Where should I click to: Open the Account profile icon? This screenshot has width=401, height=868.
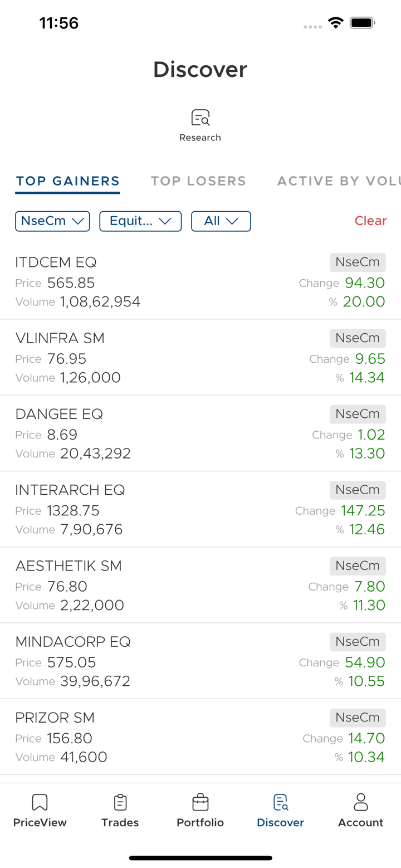[360, 802]
